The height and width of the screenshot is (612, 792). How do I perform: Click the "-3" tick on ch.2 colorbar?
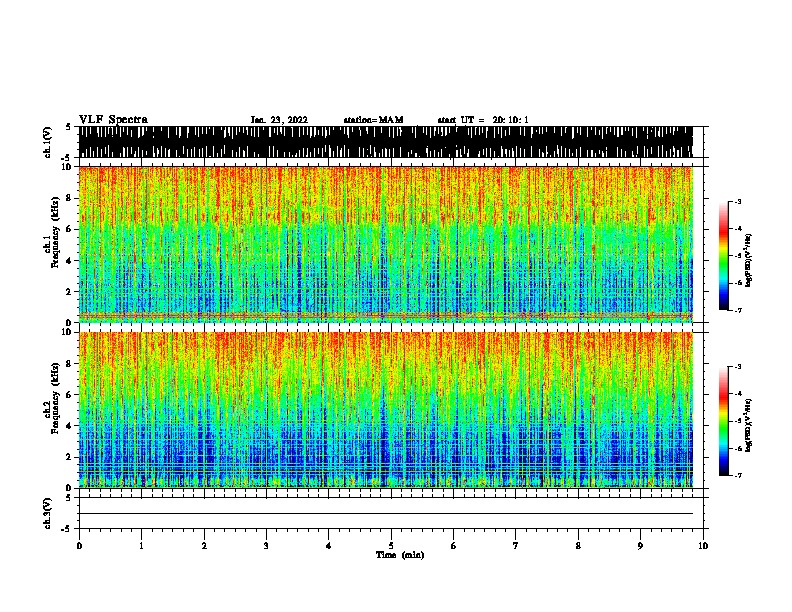coord(738,367)
